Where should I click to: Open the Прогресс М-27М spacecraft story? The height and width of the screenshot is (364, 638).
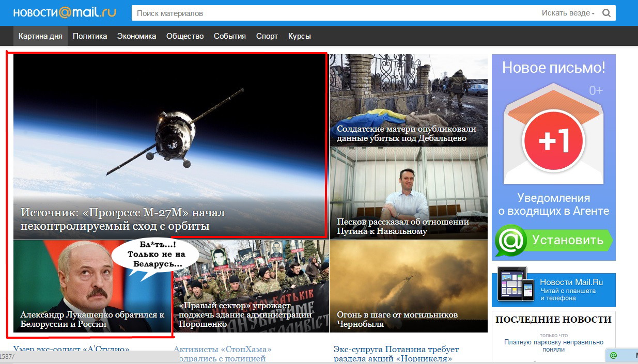click(x=169, y=146)
